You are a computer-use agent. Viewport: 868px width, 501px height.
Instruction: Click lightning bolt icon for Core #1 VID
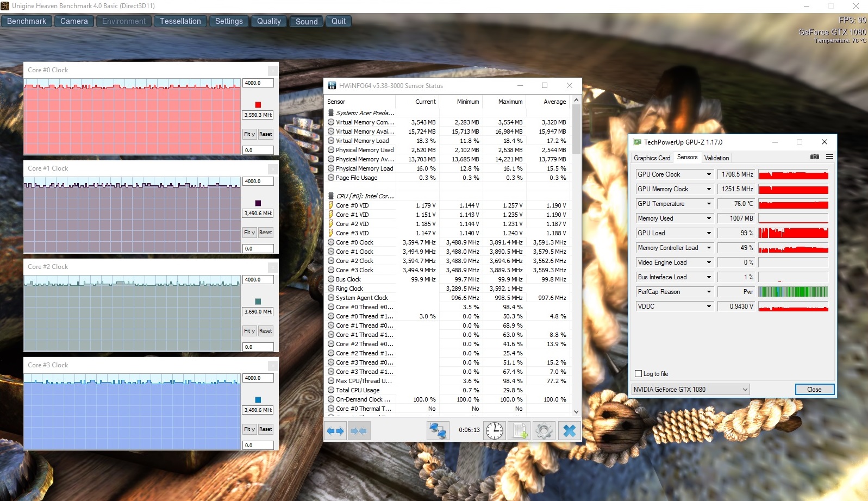click(331, 215)
